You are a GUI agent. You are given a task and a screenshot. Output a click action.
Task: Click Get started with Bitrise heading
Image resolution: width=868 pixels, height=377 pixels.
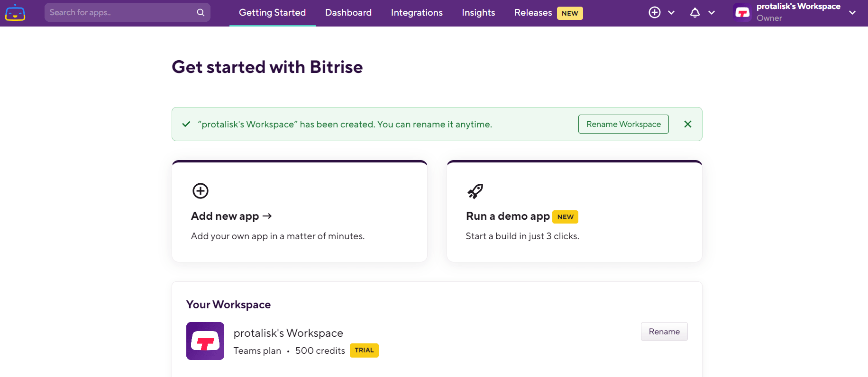[x=267, y=67]
